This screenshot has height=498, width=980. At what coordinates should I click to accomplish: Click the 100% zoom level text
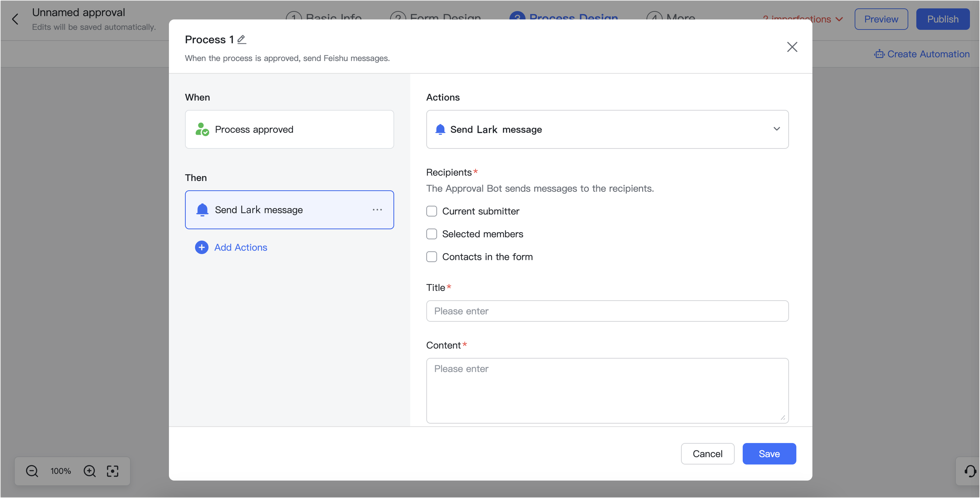coord(60,471)
